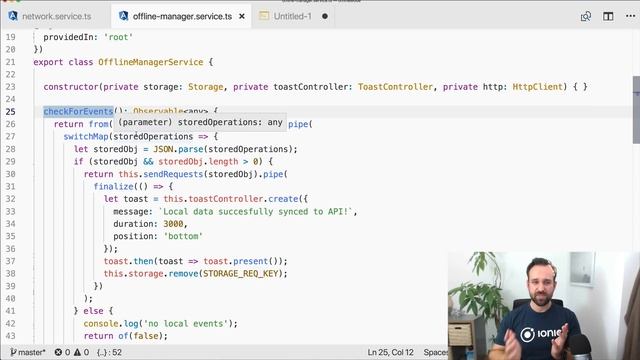Screen dimensions: 640x360
Task: Click STORAGE_REQ_KEY on line 38
Action: 240,273
